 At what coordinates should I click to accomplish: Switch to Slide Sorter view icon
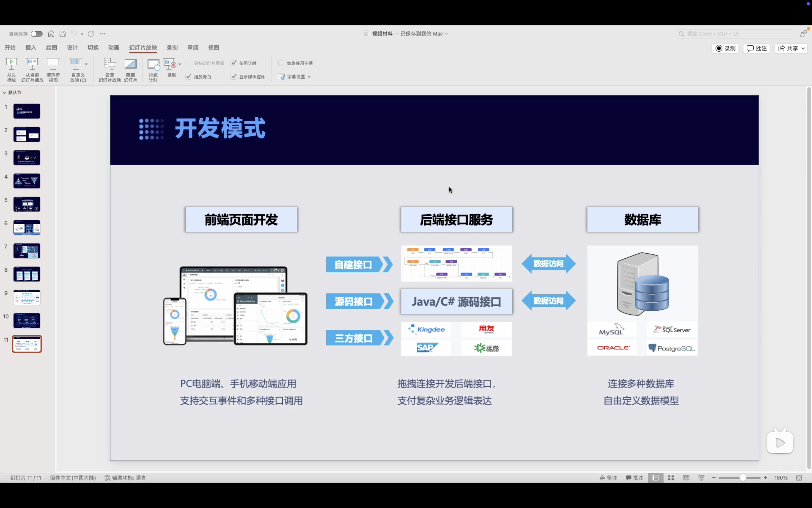point(671,478)
